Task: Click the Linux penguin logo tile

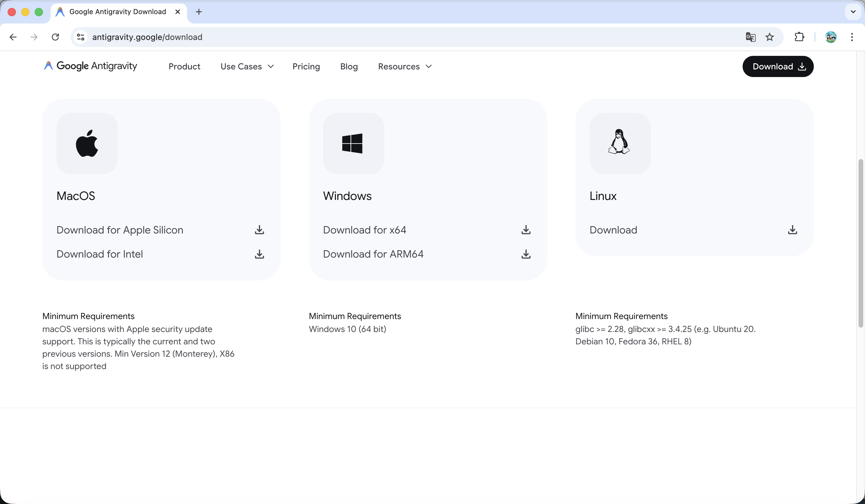Action: coord(620,143)
